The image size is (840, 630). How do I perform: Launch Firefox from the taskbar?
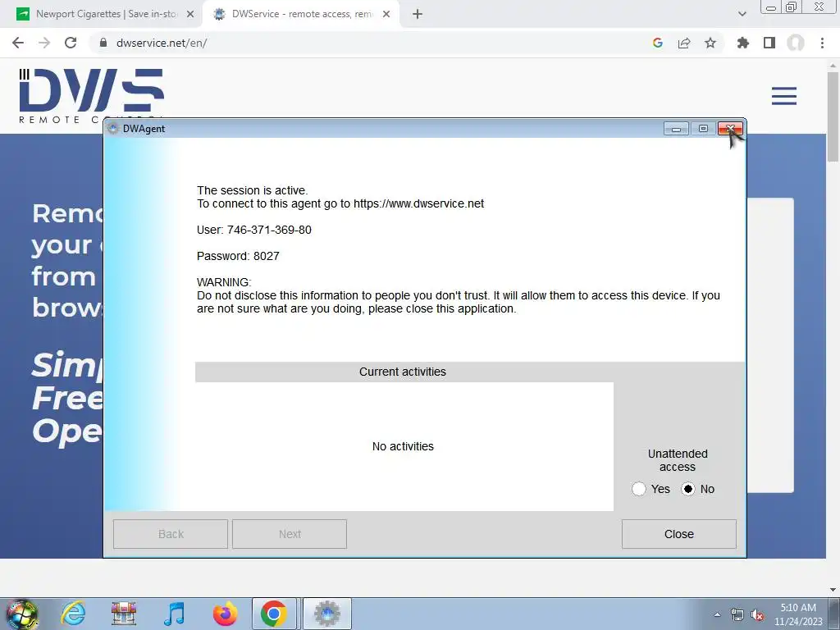pyautogui.click(x=225, y=614)
